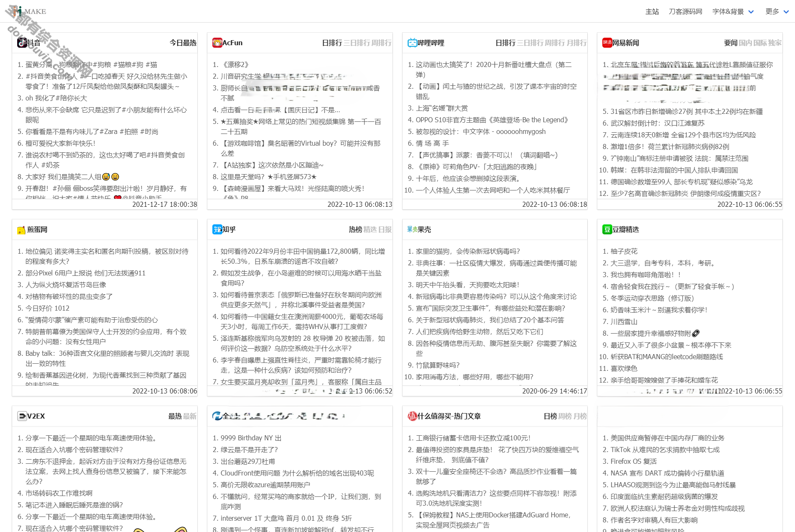
Task: Open the 主站 navigation link
Action: point(652,12)
